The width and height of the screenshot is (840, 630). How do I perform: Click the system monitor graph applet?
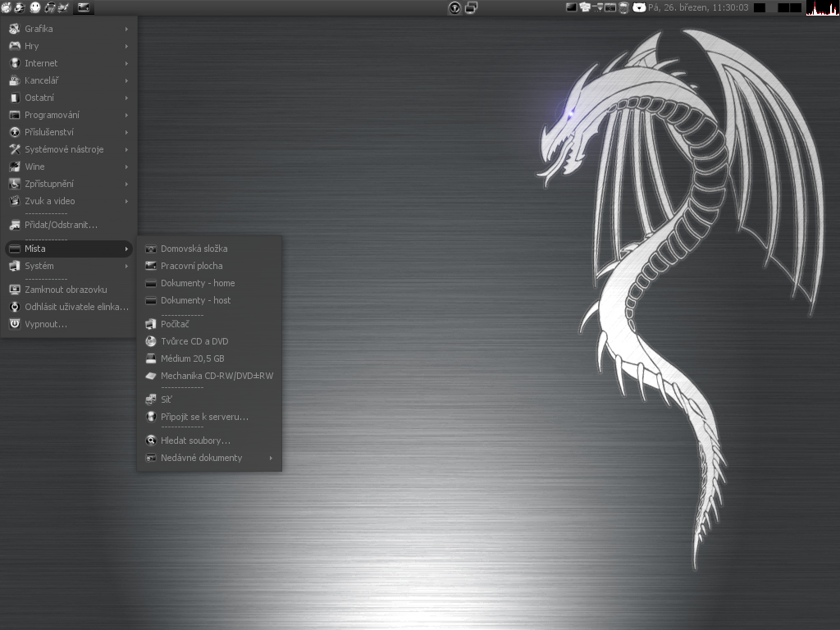click(822, 8)
